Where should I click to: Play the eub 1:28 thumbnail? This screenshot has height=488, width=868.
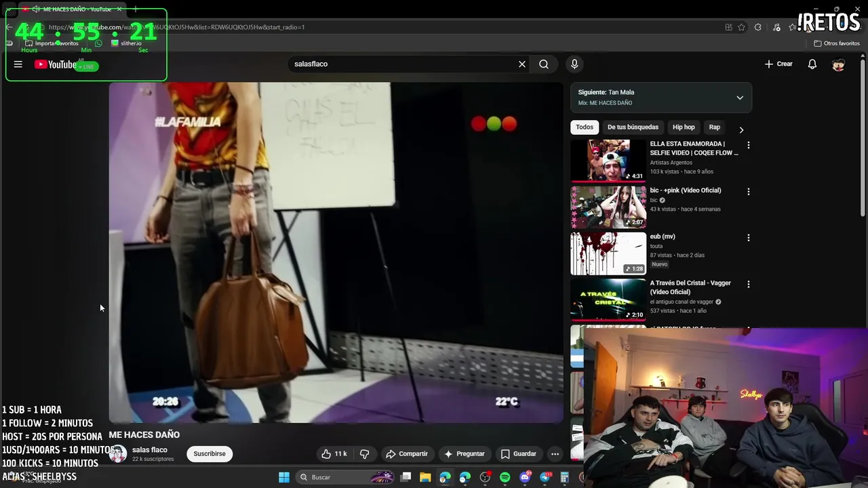point(608,253)
